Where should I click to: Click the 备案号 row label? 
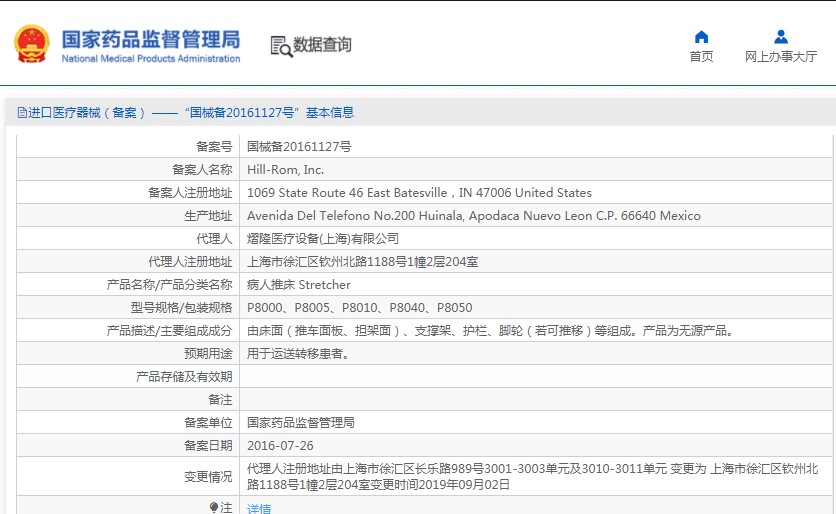click(214, 147)
